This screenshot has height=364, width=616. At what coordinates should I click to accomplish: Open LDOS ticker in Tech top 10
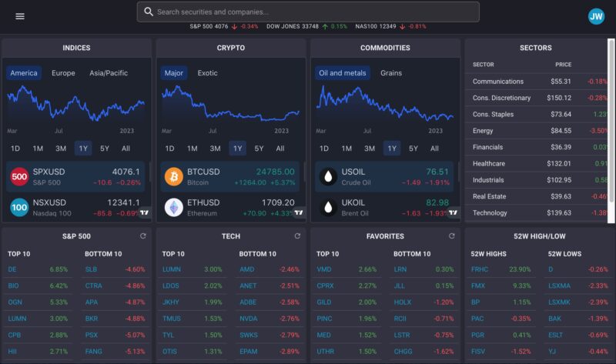click(170, 286)
